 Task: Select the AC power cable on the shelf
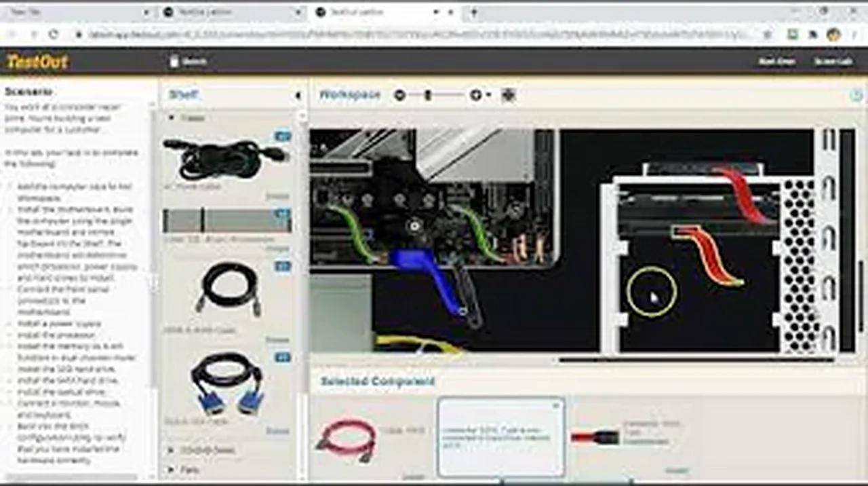coord(226,159)
